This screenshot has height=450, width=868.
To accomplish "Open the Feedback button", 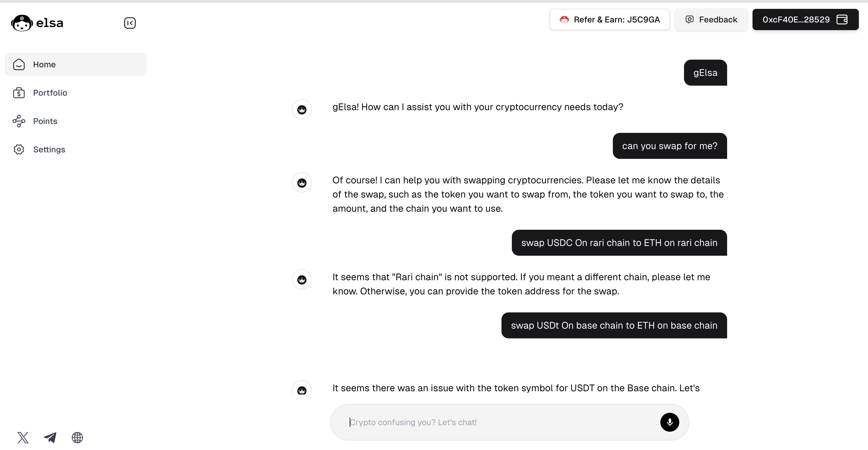I will (x=711, y=19).
